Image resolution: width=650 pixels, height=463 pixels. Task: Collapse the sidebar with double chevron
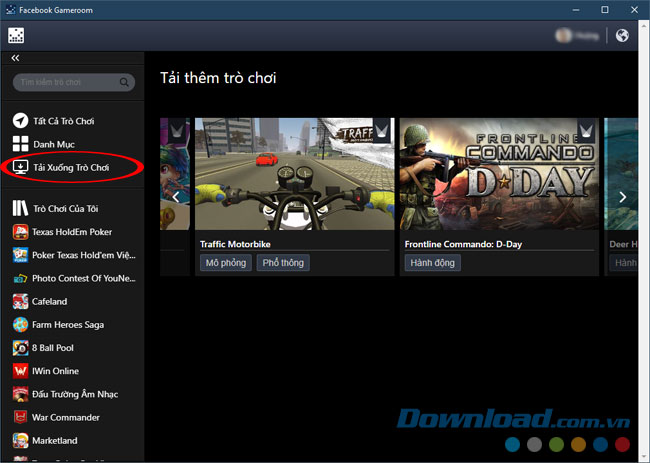coord(15,58)
